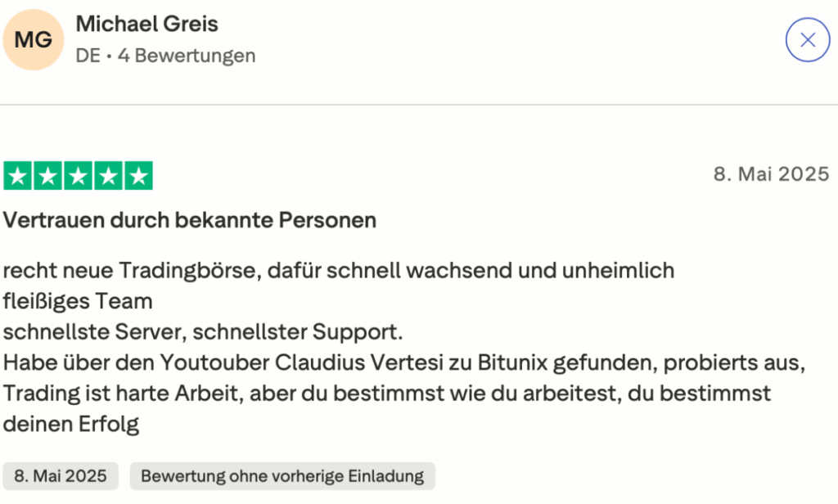Click the second star in the rating row

[x=47, y=174]
